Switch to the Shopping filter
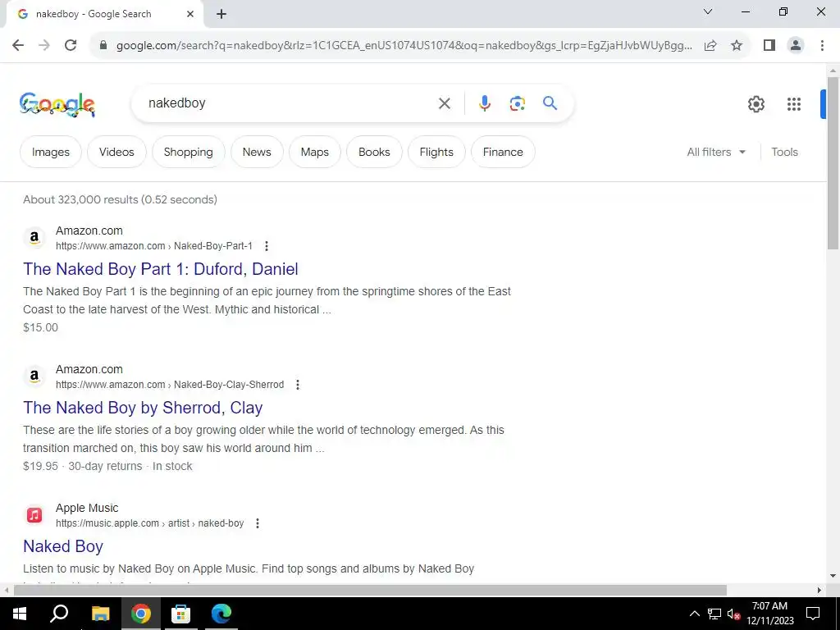Image resolution: width=840 pixels, height=630 pixels. (188, 152)
